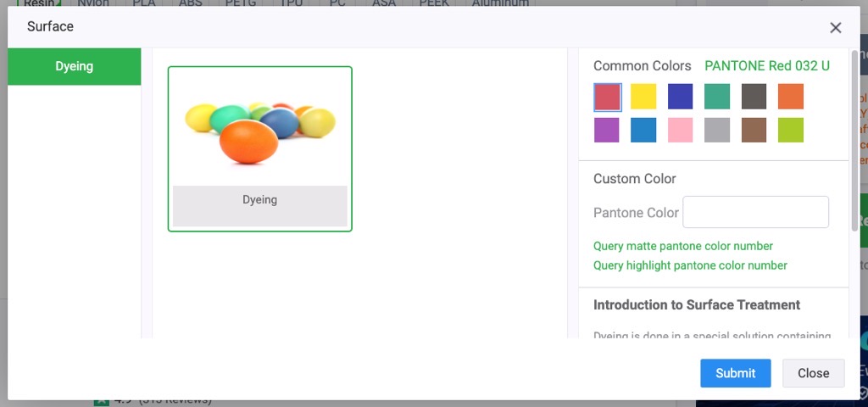The image size is (868, 407).
Task: Select the red common color swatch
Action: [607, 97]
